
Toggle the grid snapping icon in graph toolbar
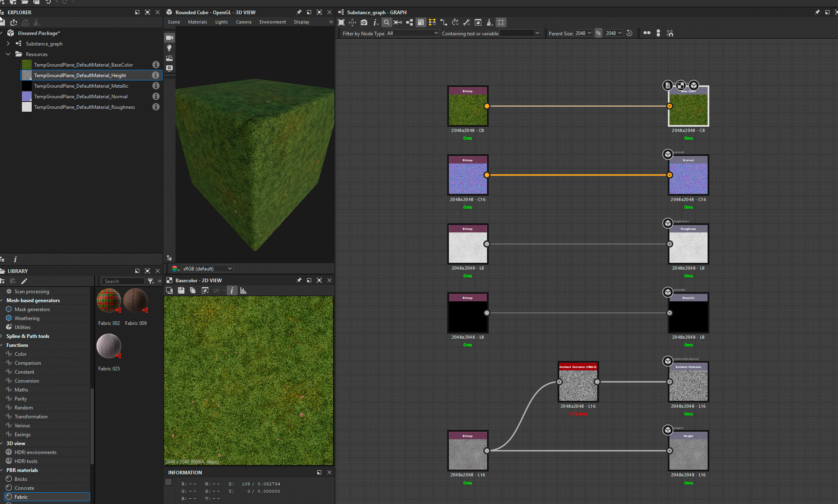point(501,22)
